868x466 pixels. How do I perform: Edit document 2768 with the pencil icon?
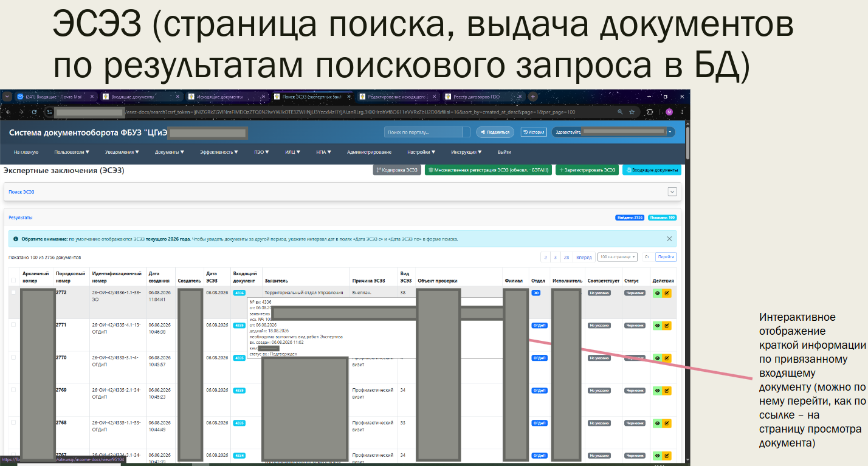(x=666, y=422)
